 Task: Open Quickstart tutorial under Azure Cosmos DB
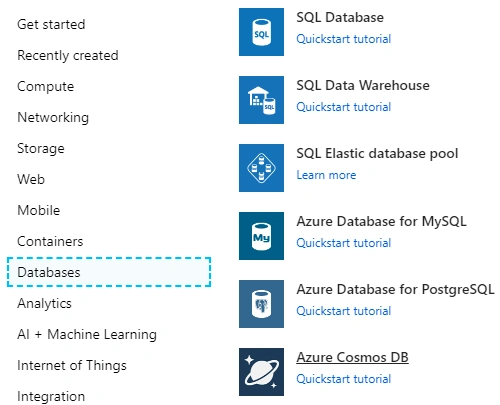[x=344, y=379]
